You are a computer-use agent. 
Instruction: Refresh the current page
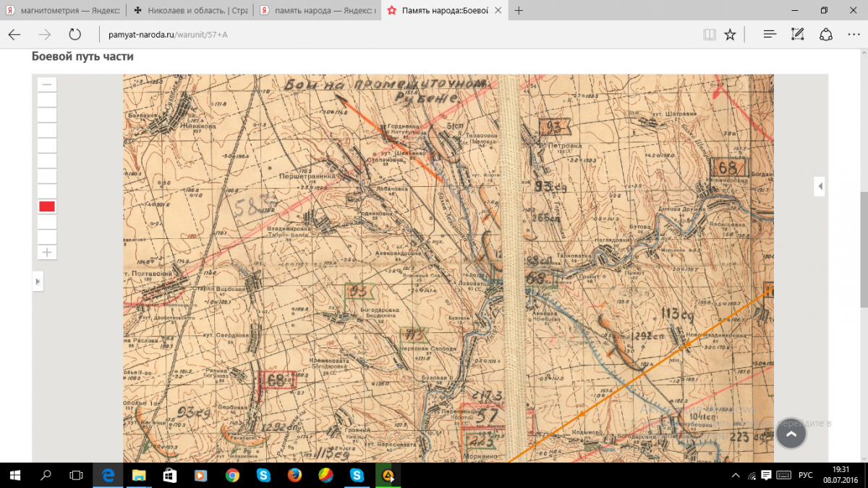click(x=75, y=34)
